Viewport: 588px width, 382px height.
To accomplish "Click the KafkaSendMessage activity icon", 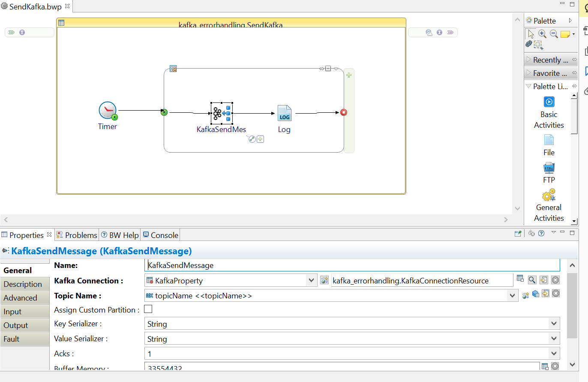I will [222, 113].
